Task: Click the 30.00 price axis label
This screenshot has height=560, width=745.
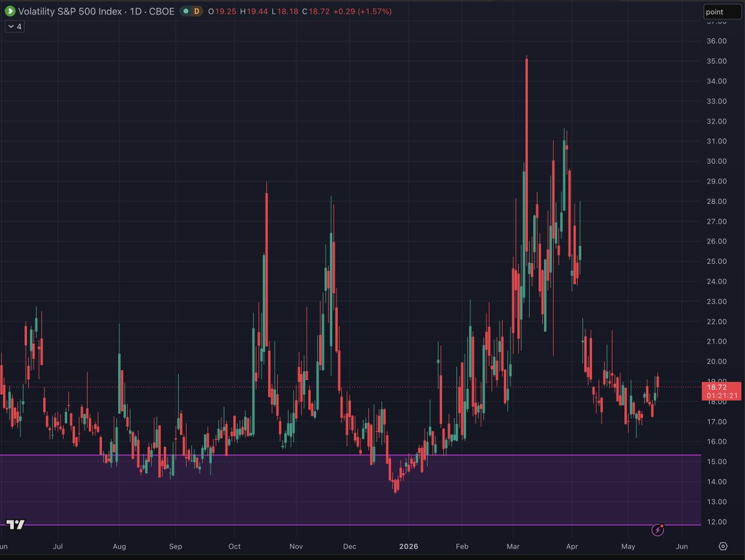Action: 716,161
